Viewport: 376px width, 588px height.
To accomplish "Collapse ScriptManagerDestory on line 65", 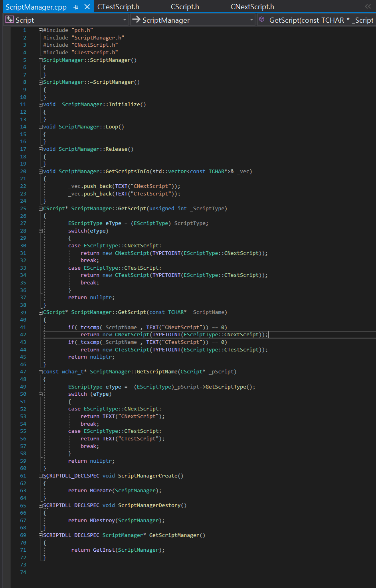I will [40, 505].
